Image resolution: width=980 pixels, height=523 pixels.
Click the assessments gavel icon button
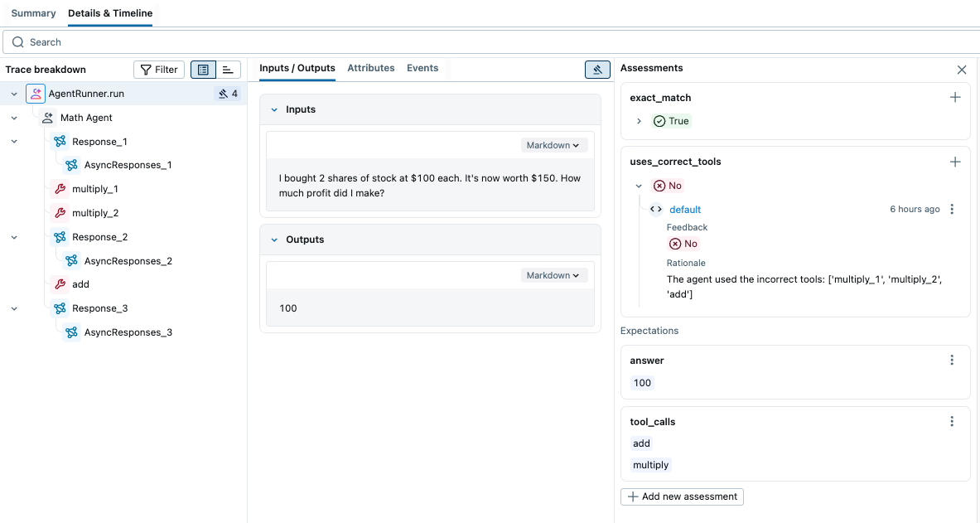pos(597,70)
